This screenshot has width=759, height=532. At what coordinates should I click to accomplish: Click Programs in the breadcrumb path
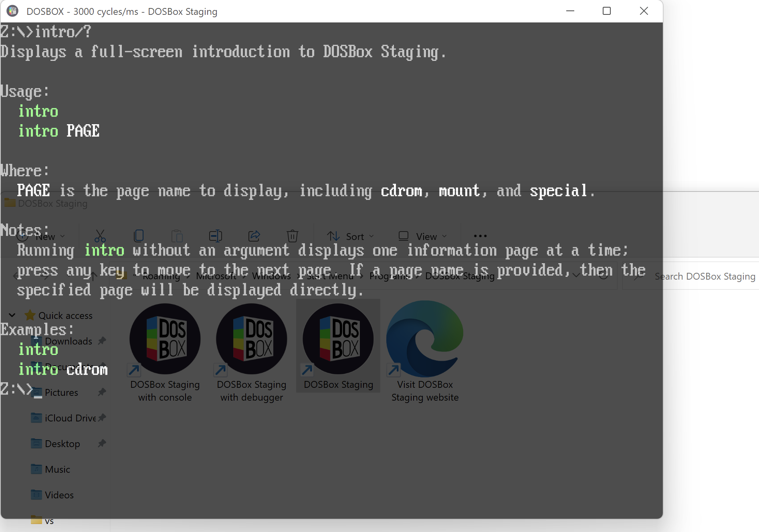[x=390, y=276]
